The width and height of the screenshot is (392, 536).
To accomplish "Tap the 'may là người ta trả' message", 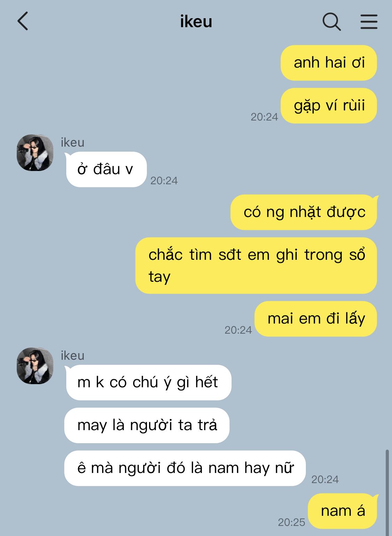I will coord(147,425).
